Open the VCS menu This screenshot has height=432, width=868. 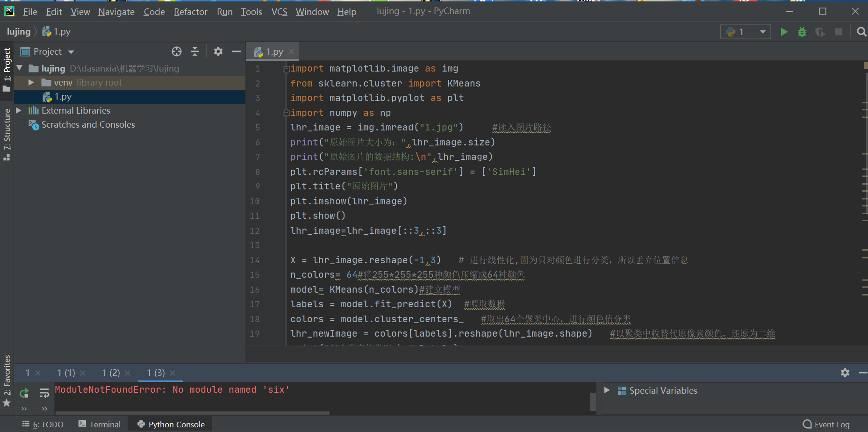point(280,12)
